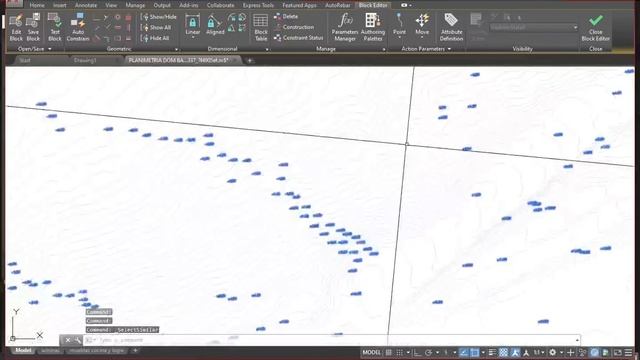Open the Home ribbon tab

[x=37, y=5]
